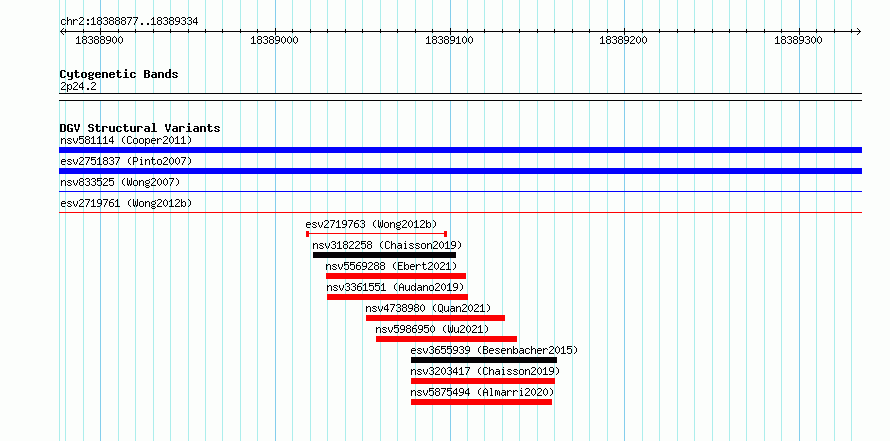The height and width of the screenshot is (441, 890).
Task: Click the nsv5569288 (Ebert2021) label
Action: [x=391, y=266]
